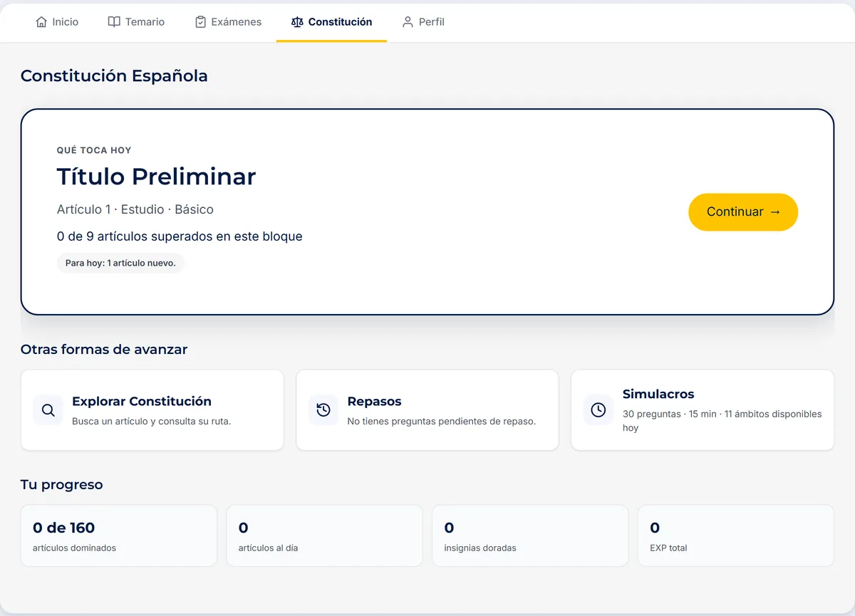Image resolution: width=855 pixels, height=616 pixels.
Task: Click the 'QUÉ TOCA HOY' label
Action: pos(94,150)
